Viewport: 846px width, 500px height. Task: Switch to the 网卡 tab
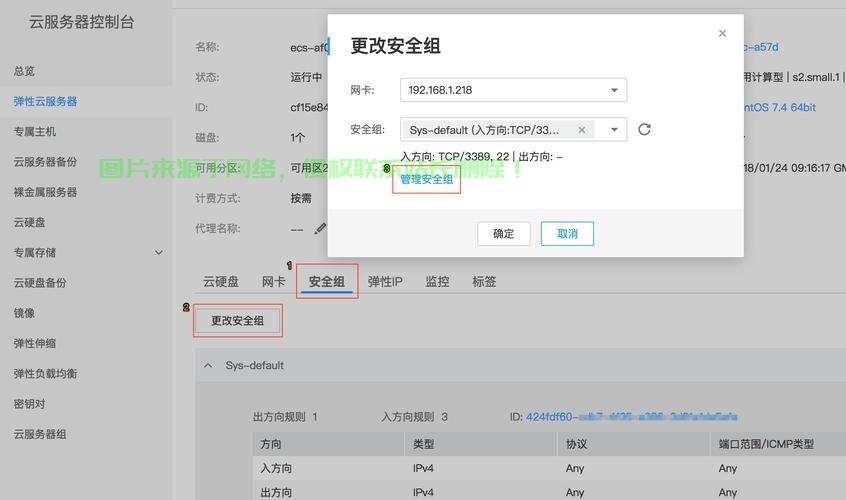click(x=273, y=282)
